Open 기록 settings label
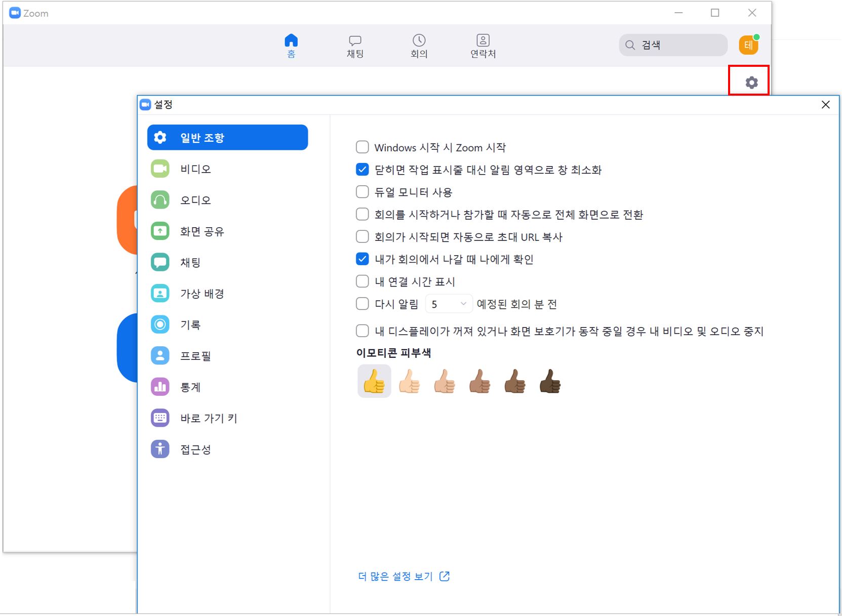Image resolution: width=842 pixels, height=616 pixels. coord(190,325)
